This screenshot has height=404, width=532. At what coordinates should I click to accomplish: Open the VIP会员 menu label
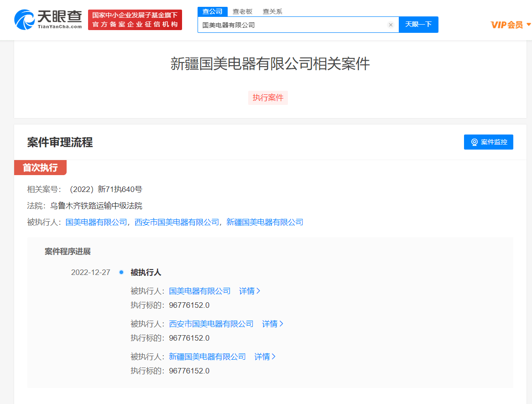pyautogui.click(x=506, y=25)
